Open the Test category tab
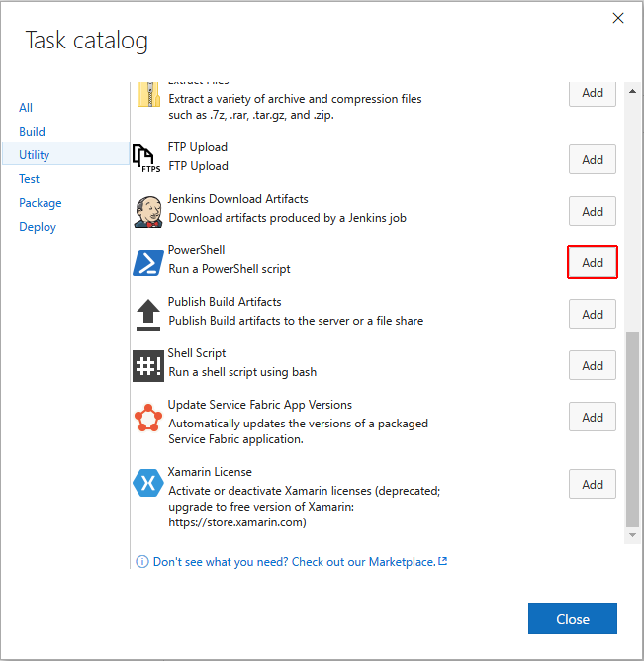 click(30, 179)
